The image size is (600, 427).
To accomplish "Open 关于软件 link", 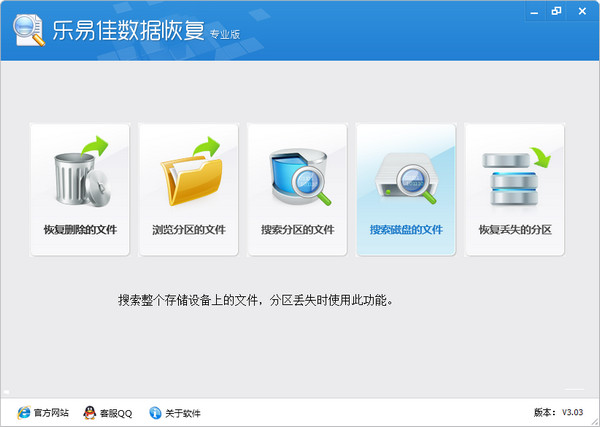I will pos(183,413).
